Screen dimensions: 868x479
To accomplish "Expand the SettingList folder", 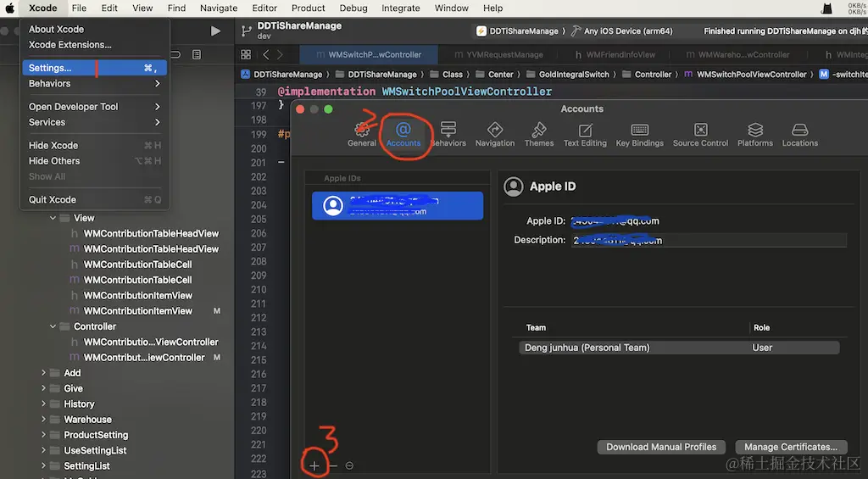I will (43, 466).
